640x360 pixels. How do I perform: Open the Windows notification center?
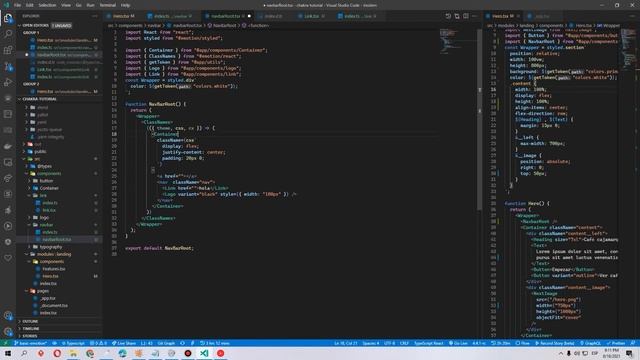tap(629, 353)
